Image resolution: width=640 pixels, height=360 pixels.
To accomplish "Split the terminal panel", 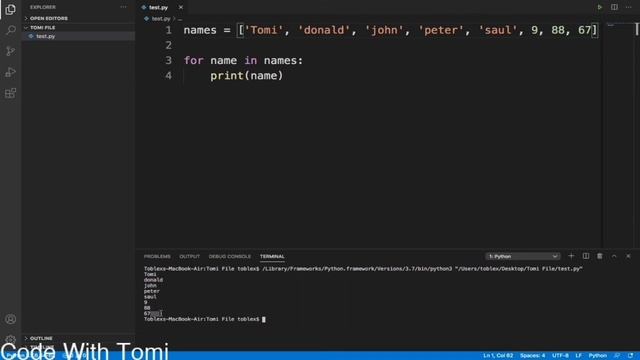I will [586, 256].
